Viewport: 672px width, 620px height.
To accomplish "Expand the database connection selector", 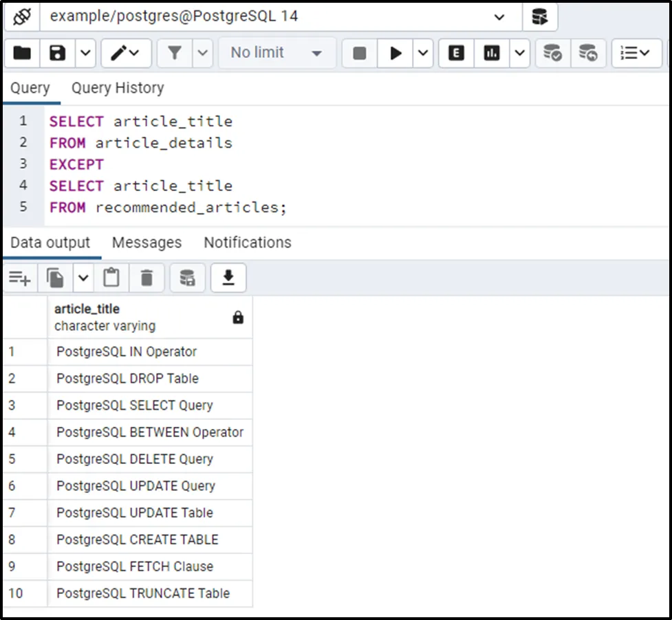I will point(499,17).
